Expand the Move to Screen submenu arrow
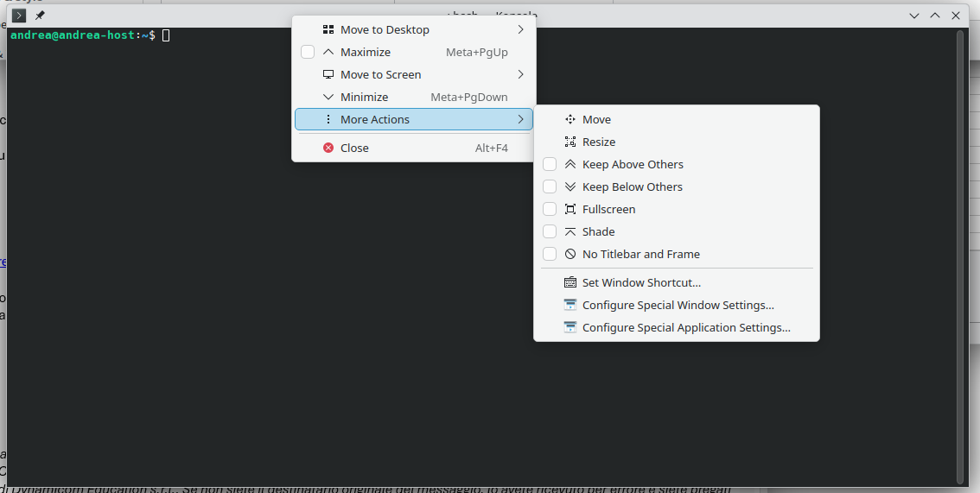980x493 pixels. point(520,75)
